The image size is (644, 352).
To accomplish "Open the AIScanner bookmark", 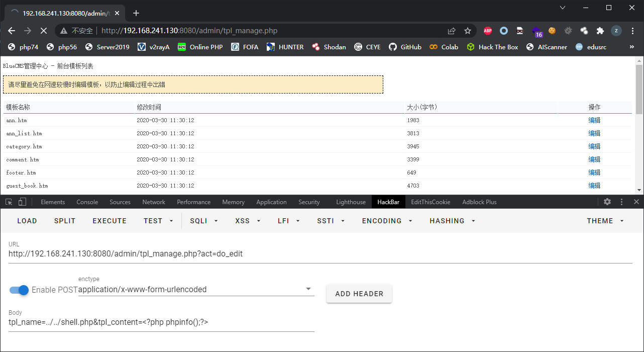I will [x=546, y=47].
